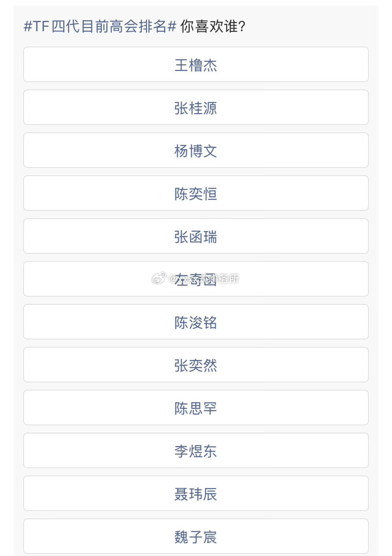392x556 pixels.
Task: Vote for 陈奕恒
Action: [x=196, y=193]
